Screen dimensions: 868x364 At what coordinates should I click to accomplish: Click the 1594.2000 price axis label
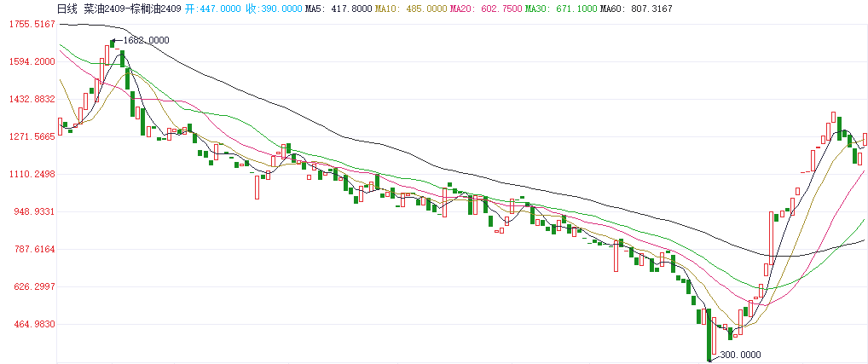[x=32, y=61]
